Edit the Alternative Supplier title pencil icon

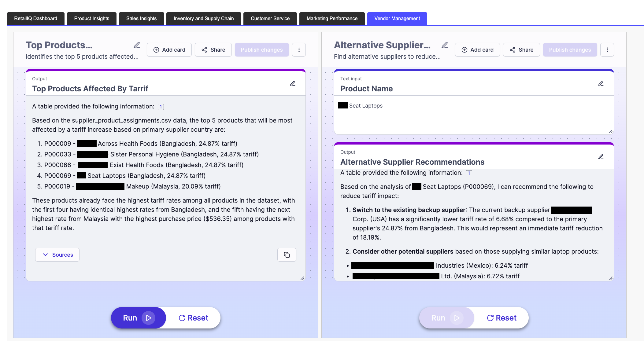point(445,45)
